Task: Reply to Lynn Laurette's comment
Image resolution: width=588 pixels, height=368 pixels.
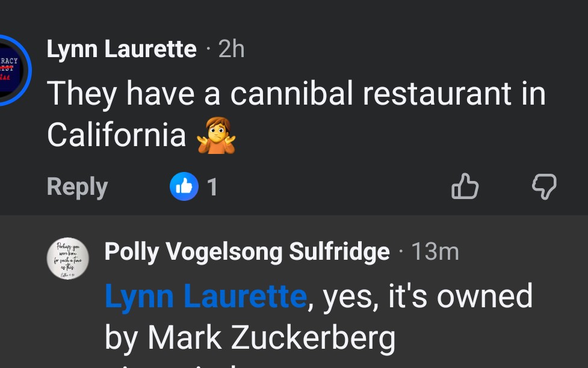Action: (x=77, y=187)
